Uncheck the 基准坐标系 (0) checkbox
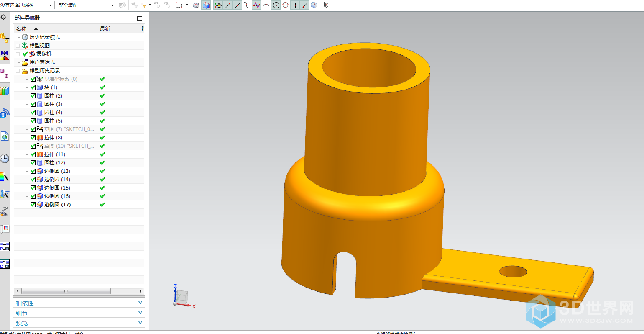The width and height of the screenshot is (644, 334). coord(33,79)
